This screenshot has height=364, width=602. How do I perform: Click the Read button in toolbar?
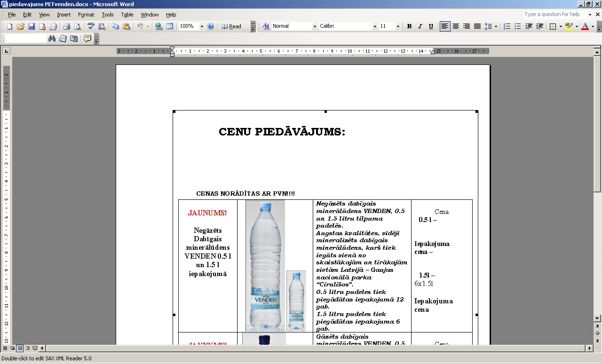231,26
